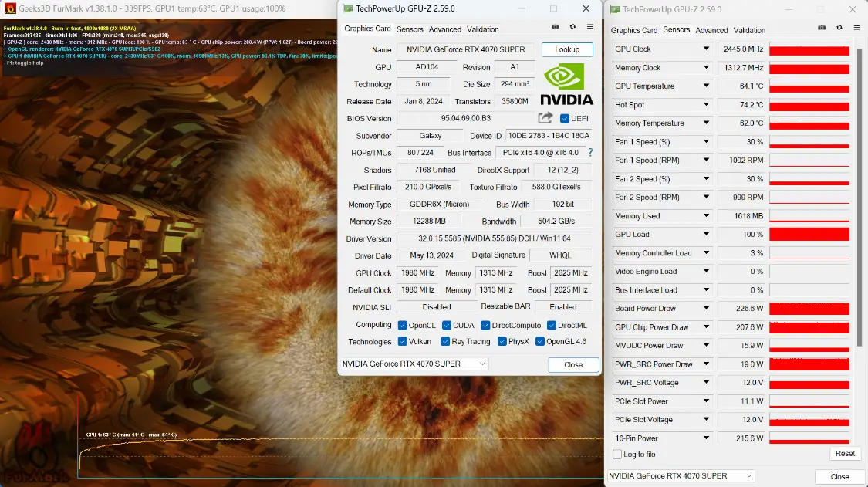Switch to the Advanced tab in main window
Viewport: 868px width, 487px height.
coord(445,29)
